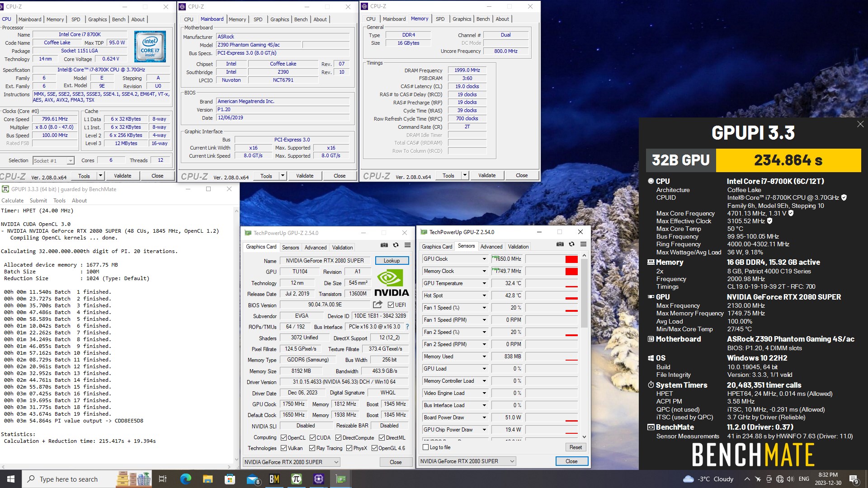Expand the GPU Clock sensor dropdown
868x488 pixels.
coord(484,259)
